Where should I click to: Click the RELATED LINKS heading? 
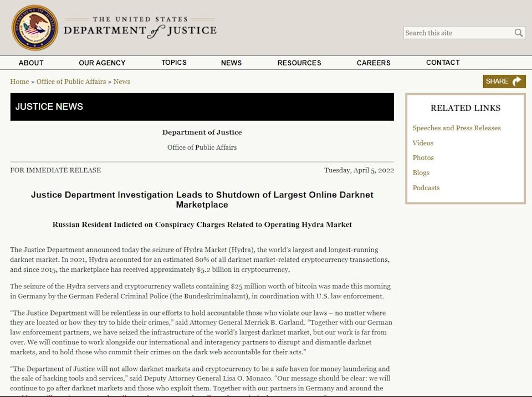point(465,108)
